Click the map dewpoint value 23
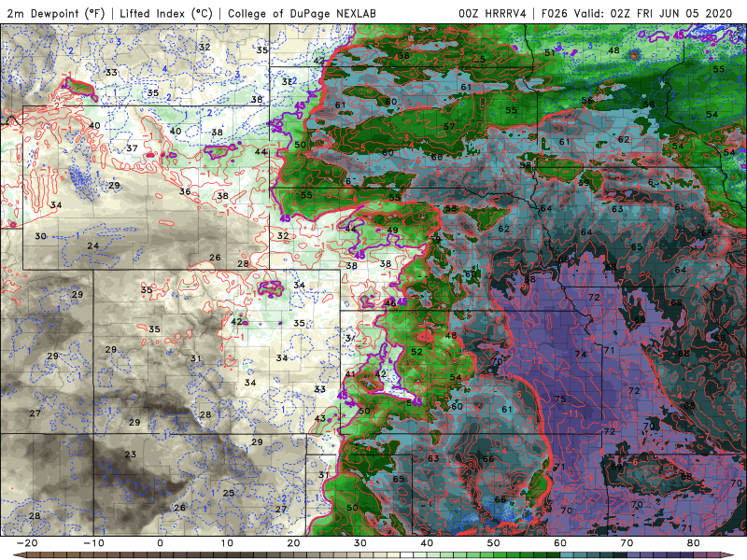 (x=131, y=455)
